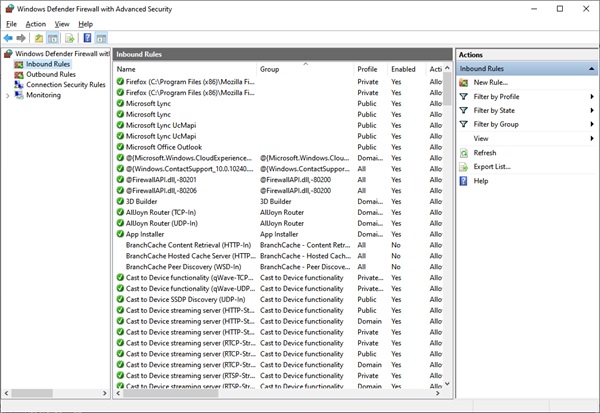Select BranchCache Content Retrieval (HTTP-In) rule
The width and height of the screenshot is (600, 413).
point(279,245)
